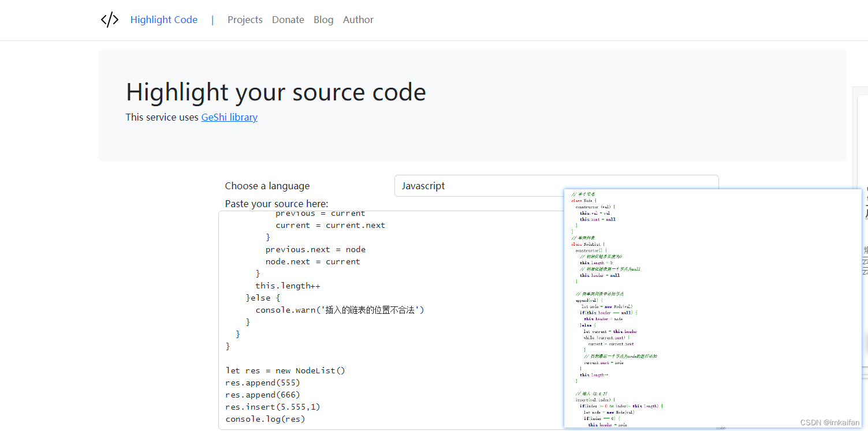This screenshot has height=431, width=868.
Task: Click the 'Highlight your source code' heading
Action: tap(276, 92)
